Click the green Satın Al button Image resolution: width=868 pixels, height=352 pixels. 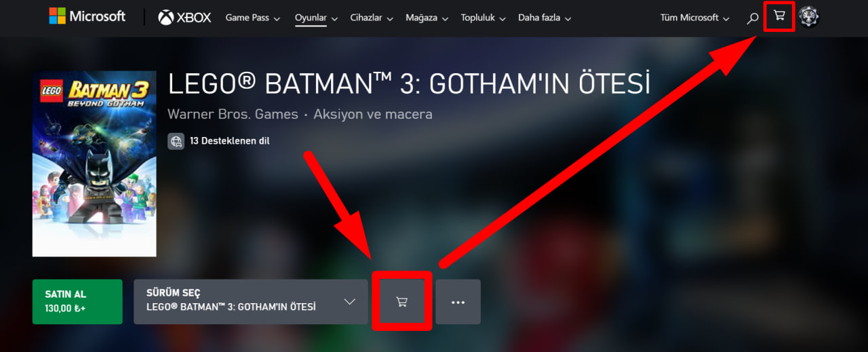(x=77, y=302)
